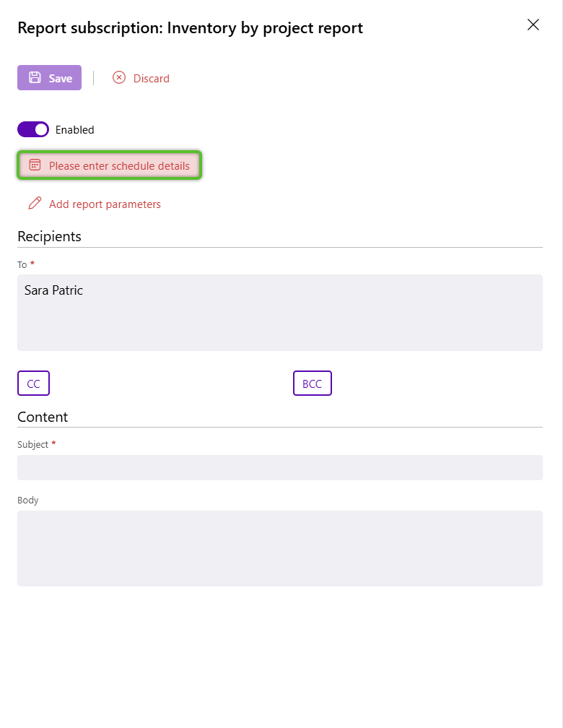
Task: Click the calendar schedule icon
Action: point(35,165)
